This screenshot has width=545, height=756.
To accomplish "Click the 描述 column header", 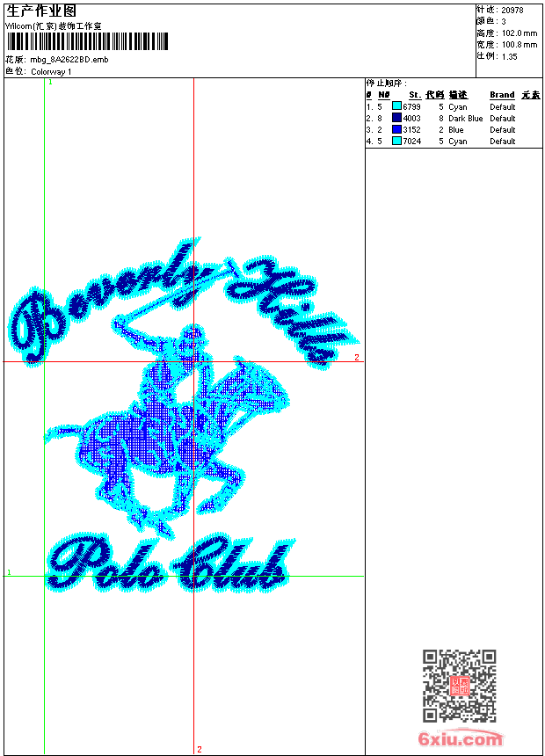I will pos(458,95).
